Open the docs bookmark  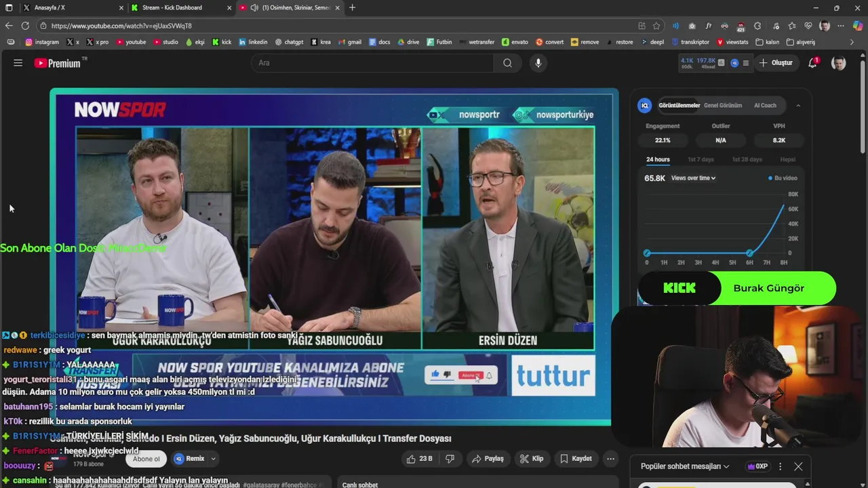click(379, 42)
